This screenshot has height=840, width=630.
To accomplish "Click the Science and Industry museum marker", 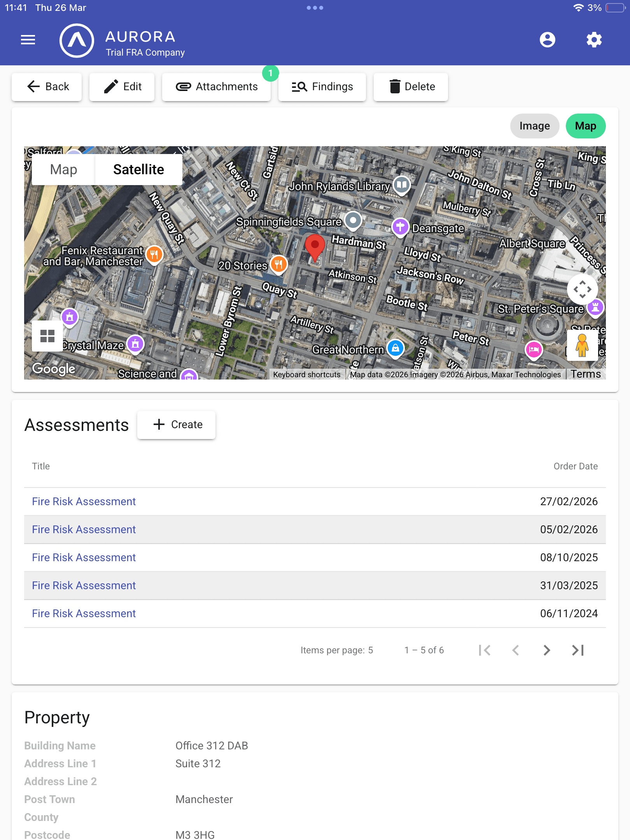I will [189, 374].
